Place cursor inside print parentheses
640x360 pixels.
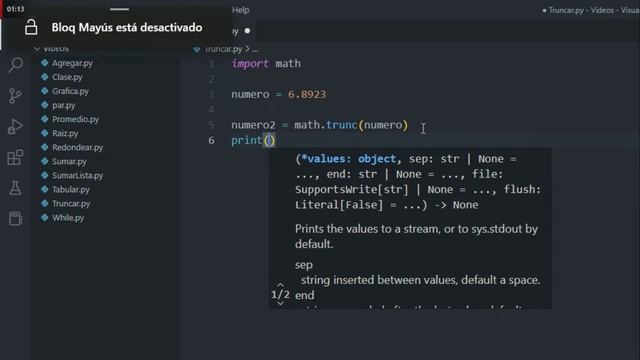click(270, 140)
